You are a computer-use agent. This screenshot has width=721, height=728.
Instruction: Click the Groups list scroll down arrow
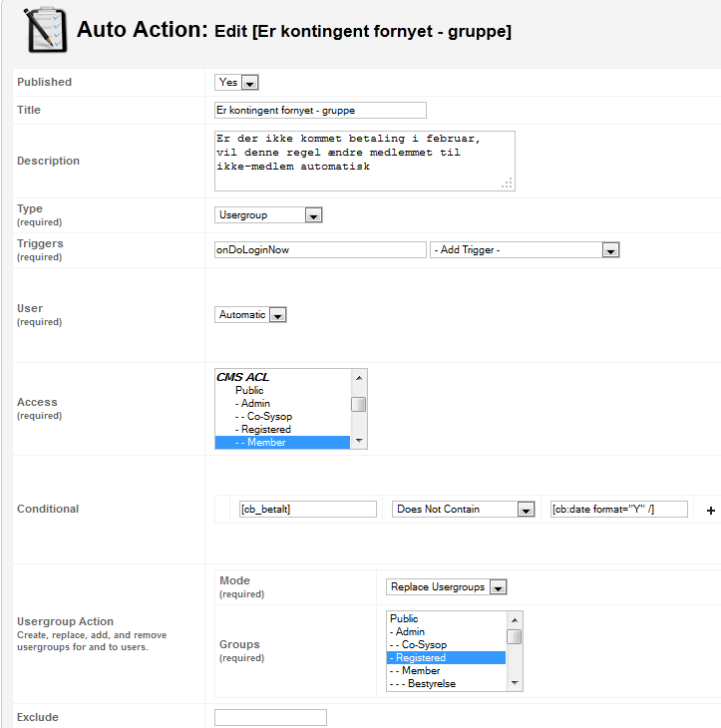point(515,683)
